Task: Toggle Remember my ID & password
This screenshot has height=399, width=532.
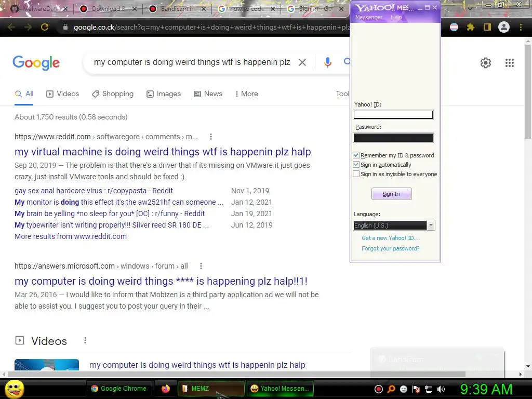Action: click(x=356, y=155)
